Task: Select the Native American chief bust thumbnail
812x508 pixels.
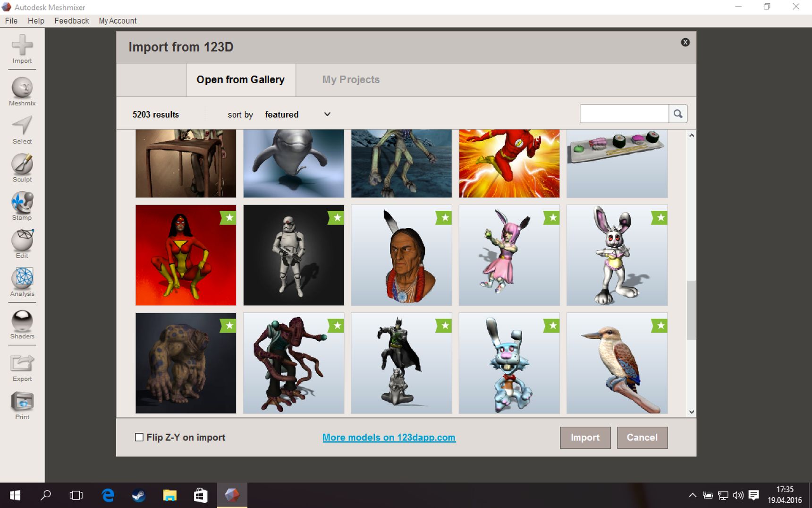Action: pyautogui.click(x=401, y=255)
